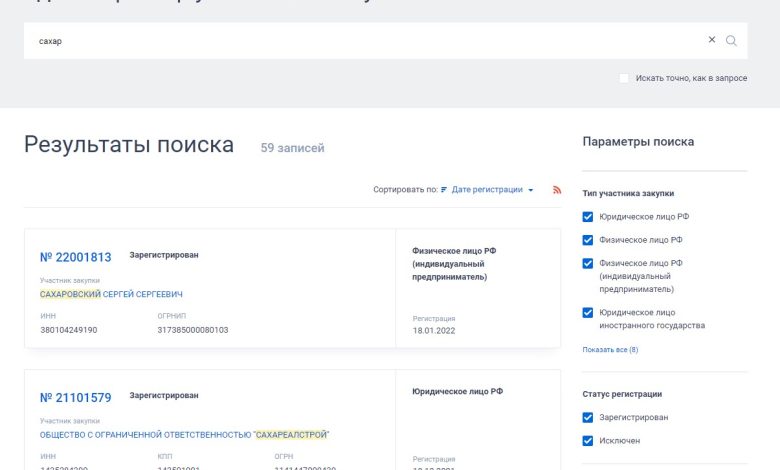Screen dimensions: 780x470
Task: Open the RSS feed icon
Action: (x=557, y=190)
